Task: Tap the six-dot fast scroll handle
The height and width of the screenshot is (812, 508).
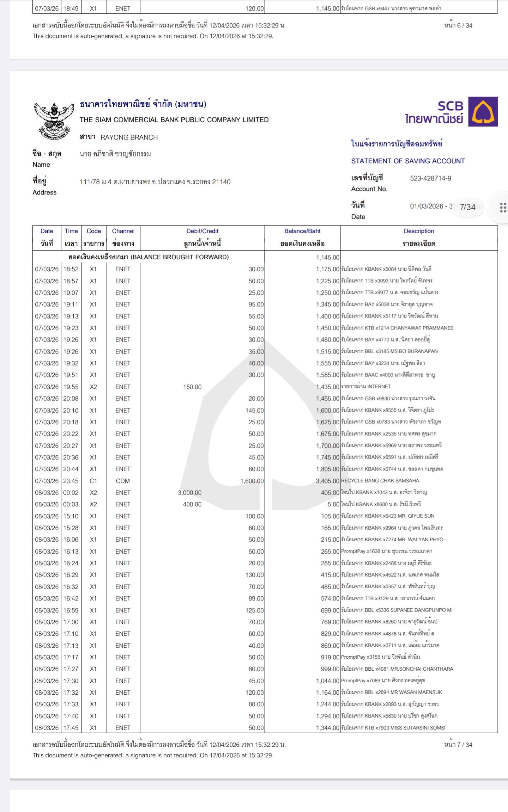Action: click(503, 208)
